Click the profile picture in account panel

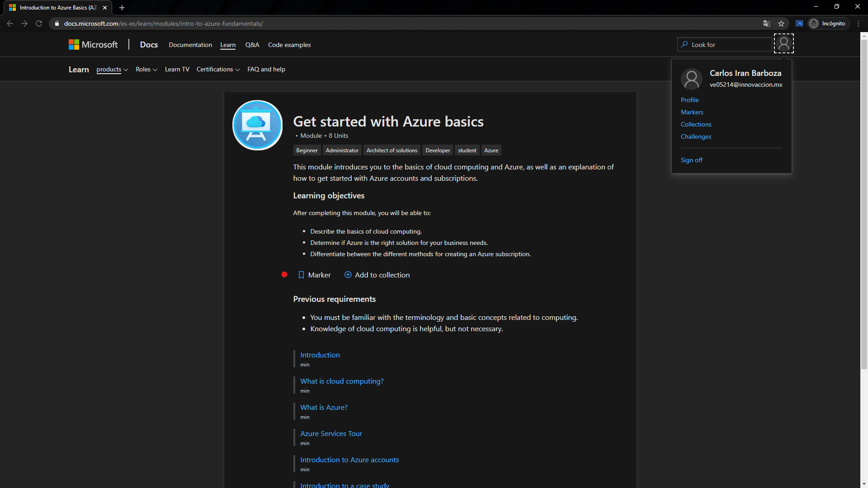click(691, 79)
